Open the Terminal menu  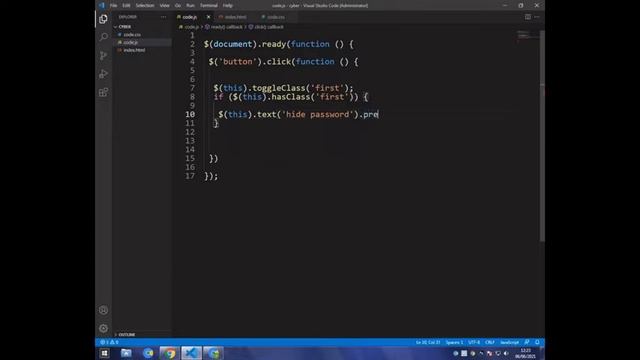[209, 6]
